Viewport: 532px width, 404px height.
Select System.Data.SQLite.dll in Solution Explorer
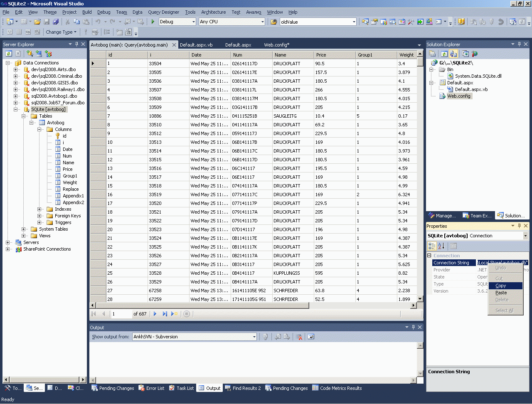click(x=478, y=76)
